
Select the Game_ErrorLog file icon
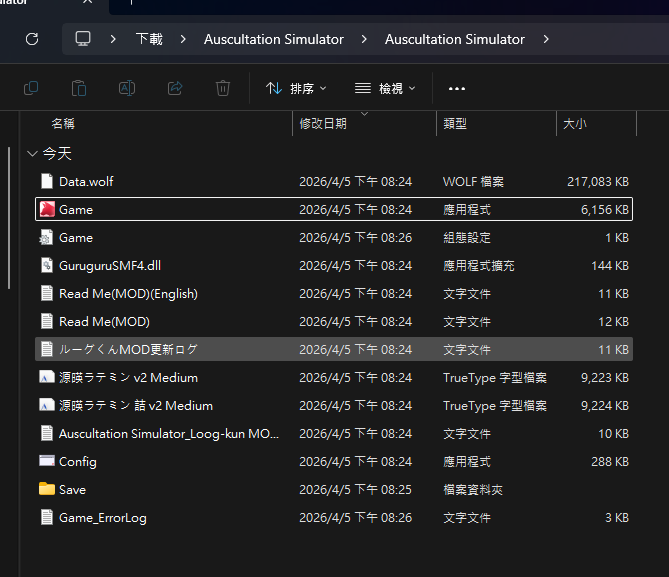[x=47, y=517]
